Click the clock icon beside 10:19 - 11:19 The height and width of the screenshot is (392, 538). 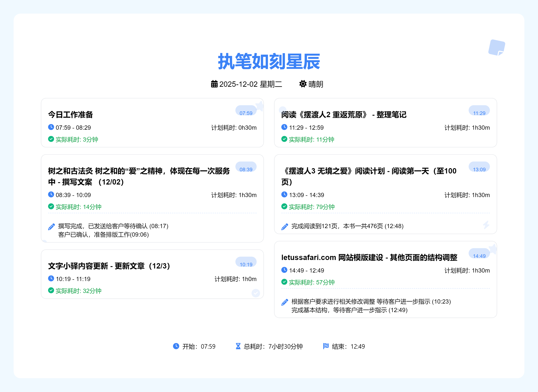coord(51,278)
